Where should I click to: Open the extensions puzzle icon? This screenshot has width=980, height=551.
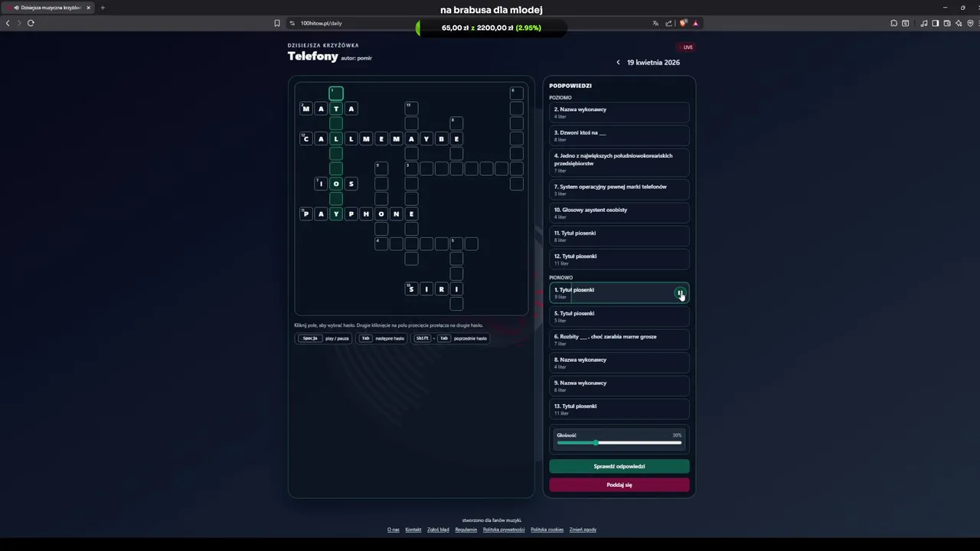[893, 23]
